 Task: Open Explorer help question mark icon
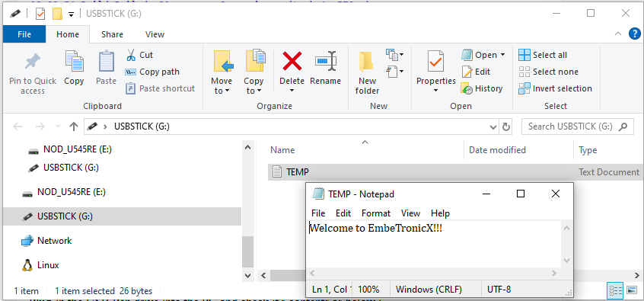pos(635,34)
